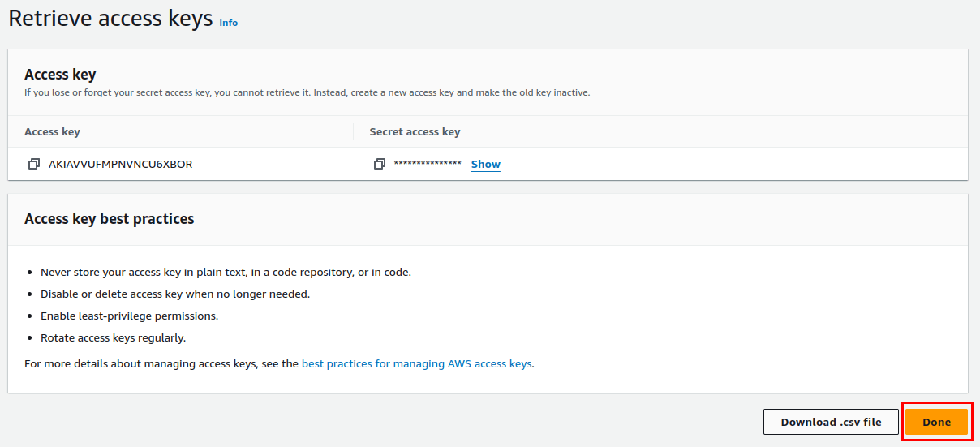This screenshot has height=447, width=980.
Task: Click the "Disable or delete access key" bullet
Action: tap(175, 294)
